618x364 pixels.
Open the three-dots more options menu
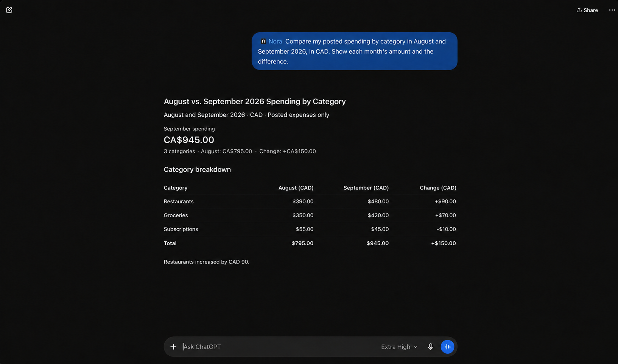coord(612,10)
